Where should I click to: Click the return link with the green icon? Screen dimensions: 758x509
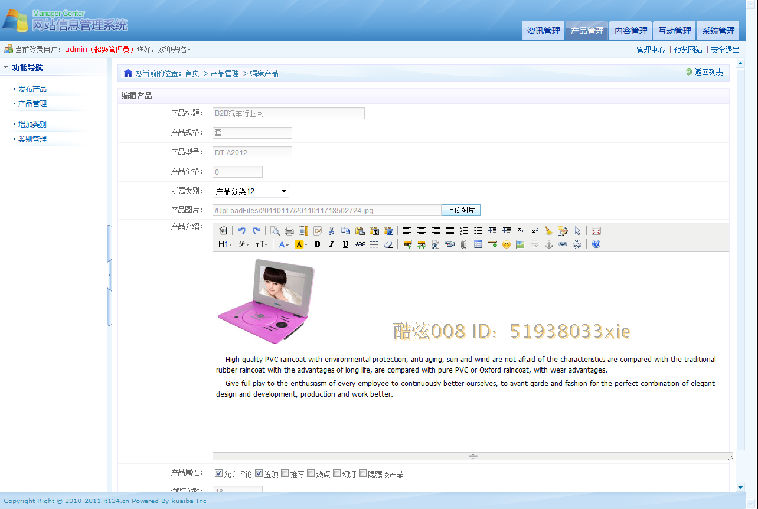coord(705,72)
